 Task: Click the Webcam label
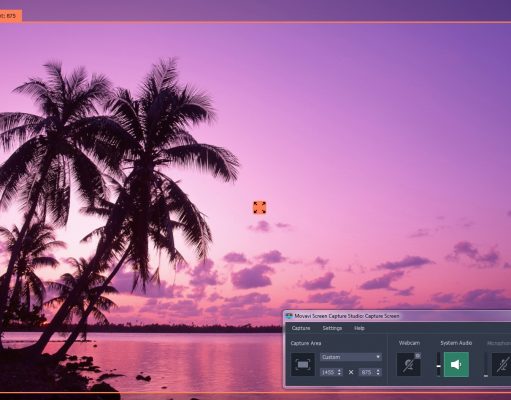coord(409,343)
